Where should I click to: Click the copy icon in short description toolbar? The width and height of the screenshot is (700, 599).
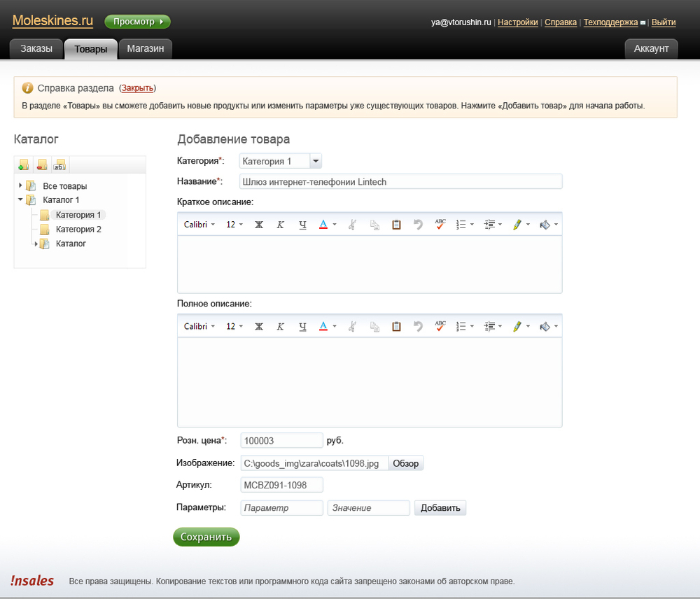pos(374,225)
